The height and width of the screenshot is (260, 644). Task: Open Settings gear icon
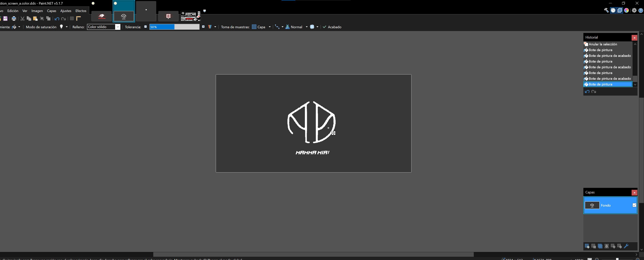click(634, 10)
